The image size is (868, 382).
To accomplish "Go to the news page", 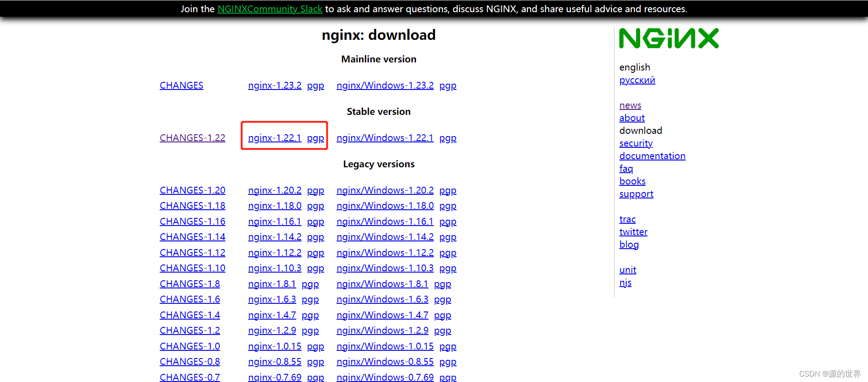I will 630,105.
